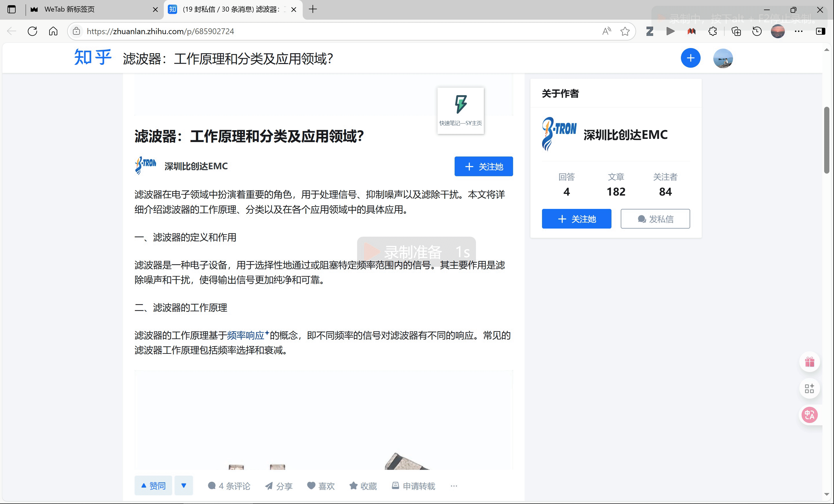Click the Zhihu logo

tap(92, 58)
